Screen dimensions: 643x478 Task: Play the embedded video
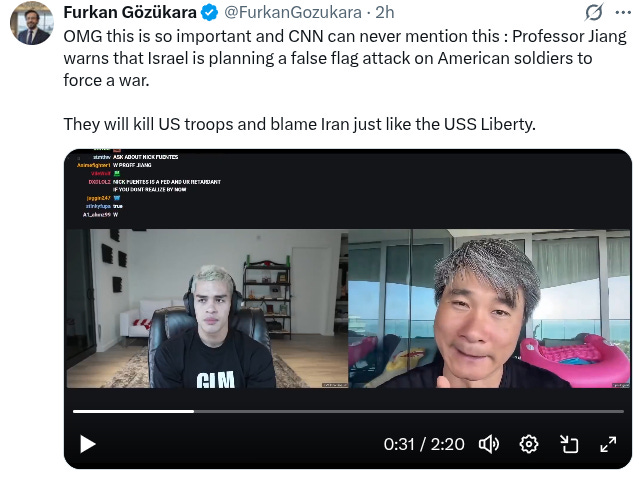pos(87,444)
